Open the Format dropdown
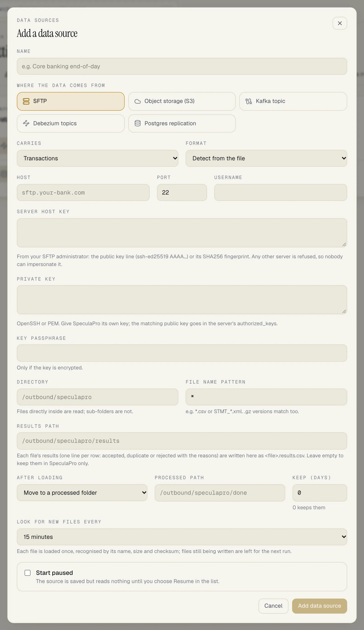Image resolution: width=364 pixels, height=630 pixels. 266,158
